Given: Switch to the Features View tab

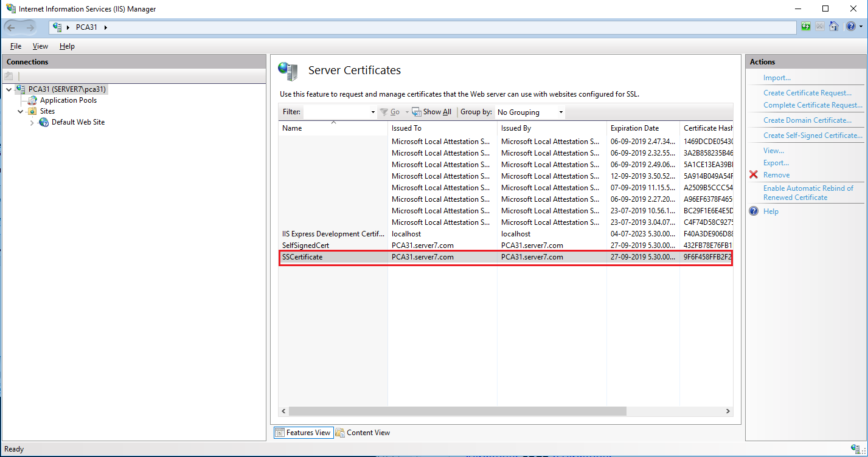Looking at the screenshot, I should click(x=303, y=433).
